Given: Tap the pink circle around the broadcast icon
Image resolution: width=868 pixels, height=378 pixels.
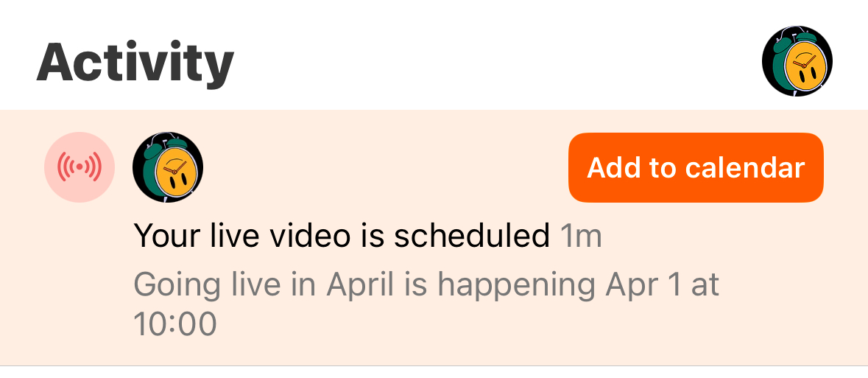Looking at the screenshot, I should pyautogui.click(x=80, y=167).
